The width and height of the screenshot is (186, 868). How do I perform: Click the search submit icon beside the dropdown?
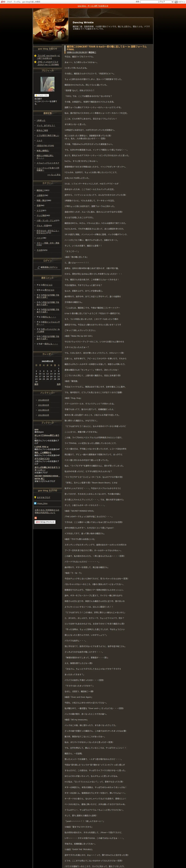click(x=176, y=2)
